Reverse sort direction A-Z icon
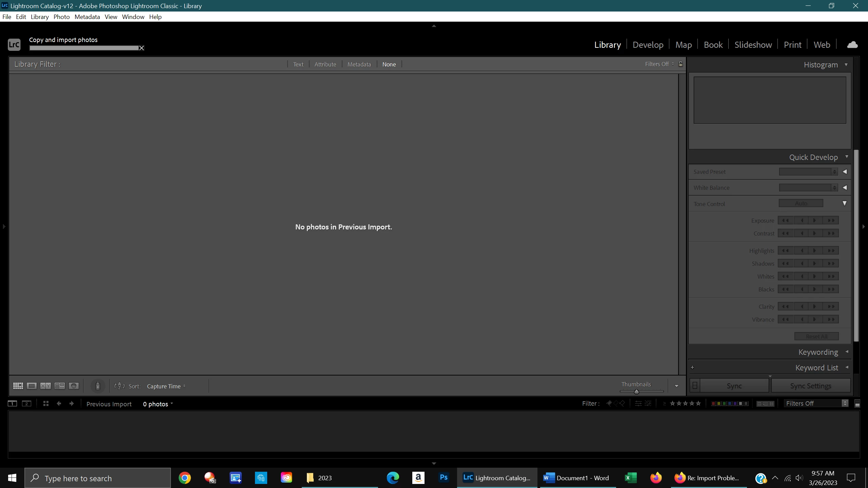 click(119, 386)
